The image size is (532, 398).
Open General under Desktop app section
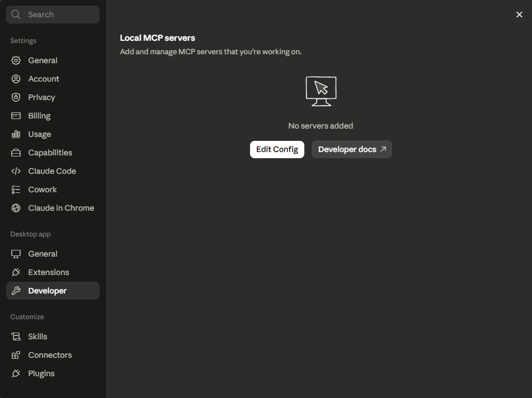click(53, 254)
